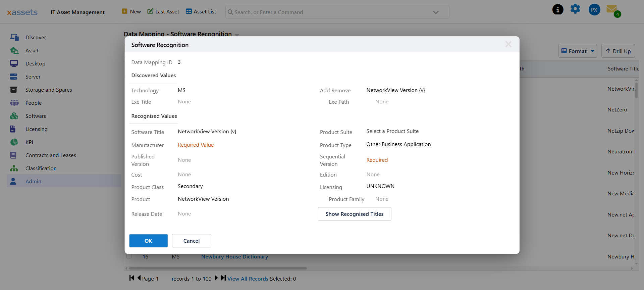
Task: Click the Contracts and Leases icon
Action: (x=13, y=155)
